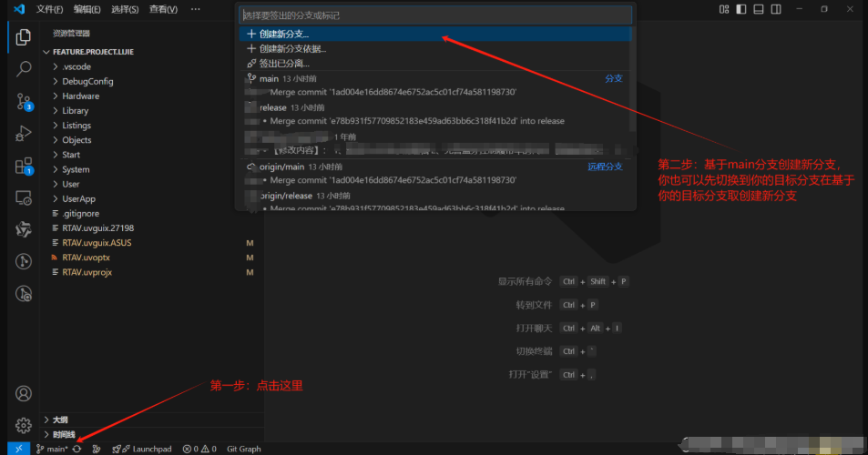Toggle the primary side bar
The height and width of the screenshot is (455, 868).
tap(741, 9)
